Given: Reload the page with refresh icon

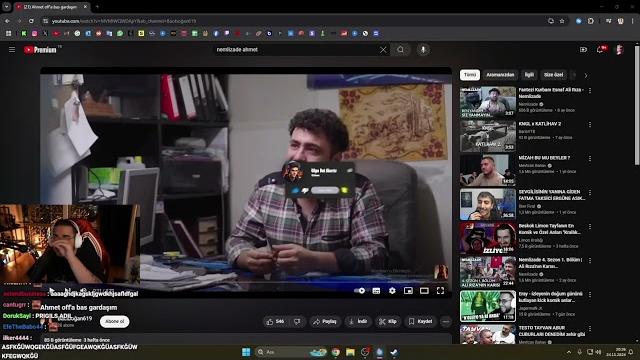Looking at the screenshot, I should tap(31, 21).
